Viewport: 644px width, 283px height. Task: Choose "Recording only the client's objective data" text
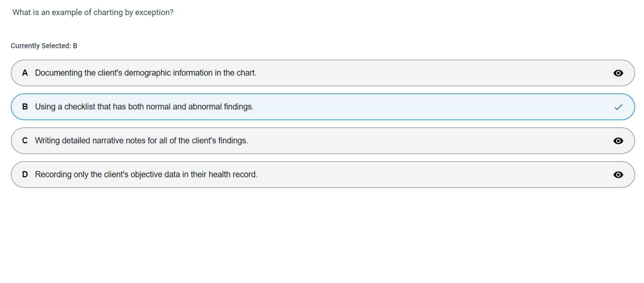pyautogui.click(x=146, y=174)
